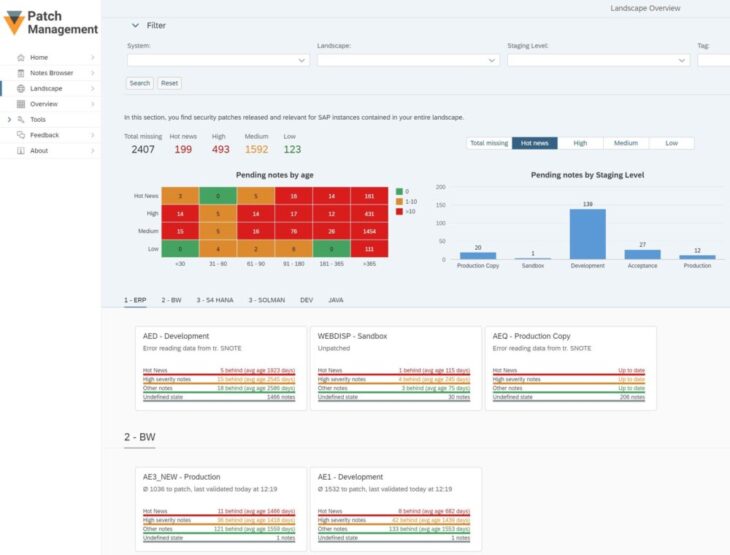Switch chart segment to Medium
The height and width of the screenshot is (555, 730).
pos(626,143)
